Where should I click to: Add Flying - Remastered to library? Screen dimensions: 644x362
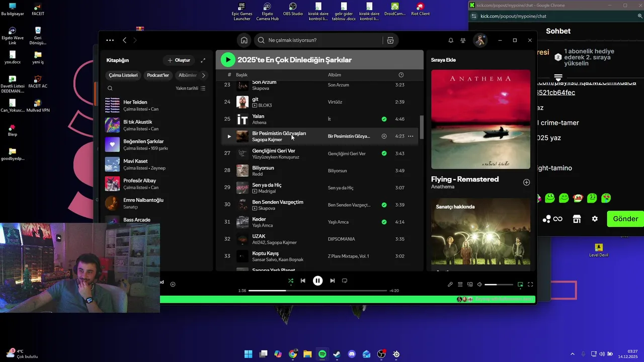click(x=526, y=182)
